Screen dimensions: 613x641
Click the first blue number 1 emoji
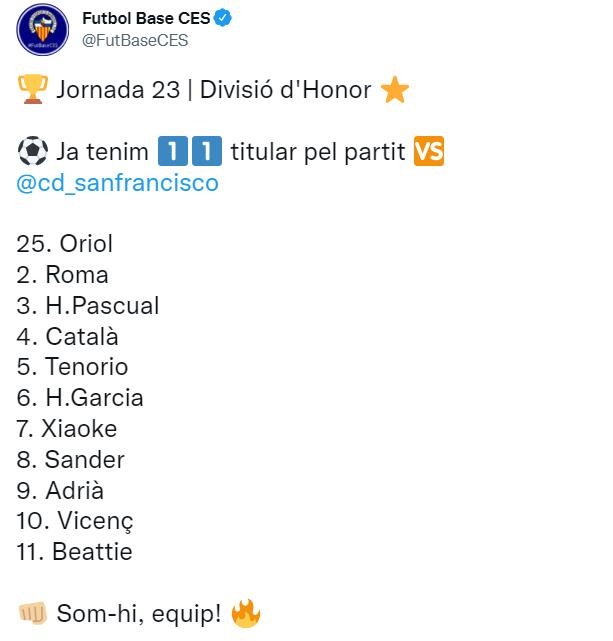coord(173,151)
